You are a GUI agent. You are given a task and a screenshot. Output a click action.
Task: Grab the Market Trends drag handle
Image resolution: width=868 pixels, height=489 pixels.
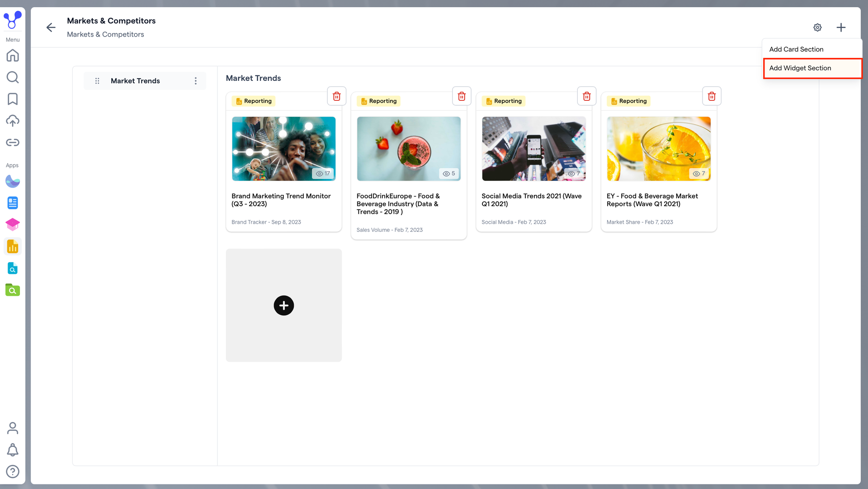click(97, 81)
